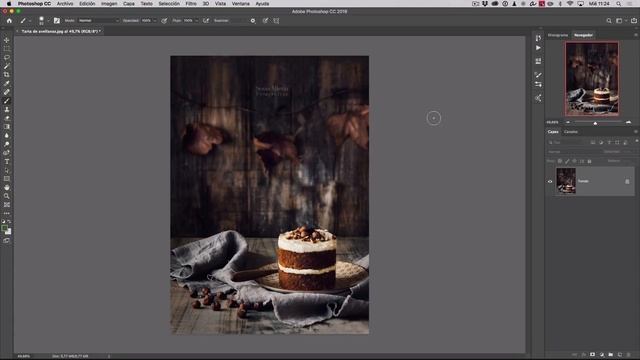Toggle symmetry paint options
The height and width of the screenshot is (360, 640).
pos(276,20)
